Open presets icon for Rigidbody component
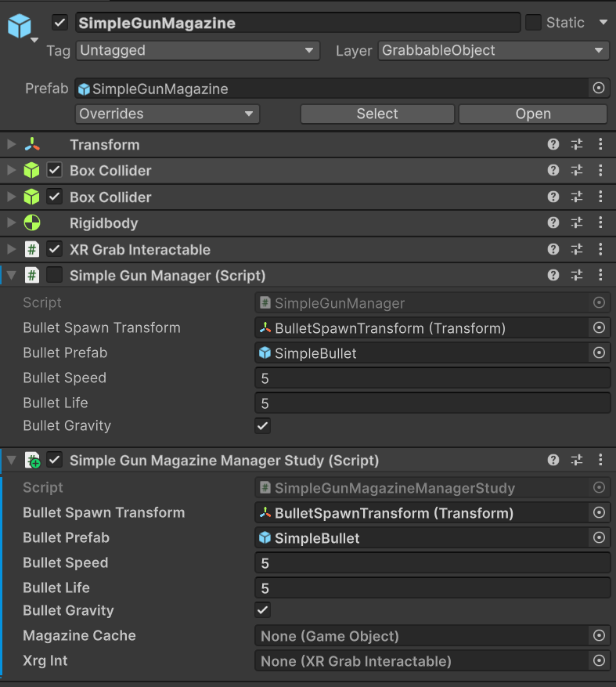 point(577,223)
